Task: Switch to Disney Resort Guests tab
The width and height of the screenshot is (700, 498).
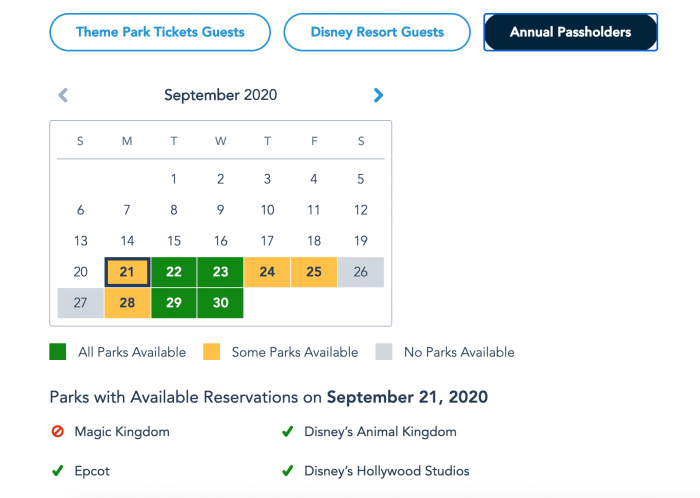Action: 377,32
